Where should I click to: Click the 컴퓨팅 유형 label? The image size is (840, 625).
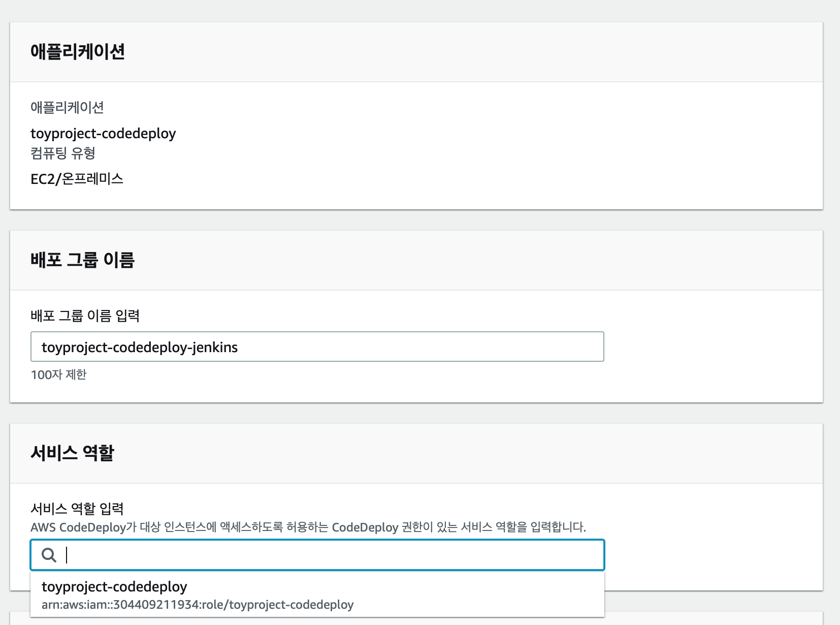[63, 153]
